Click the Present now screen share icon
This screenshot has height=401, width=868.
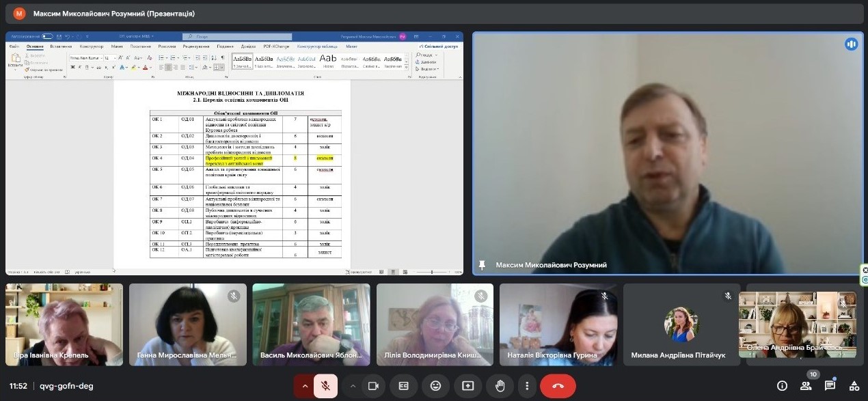click(468, 386)
